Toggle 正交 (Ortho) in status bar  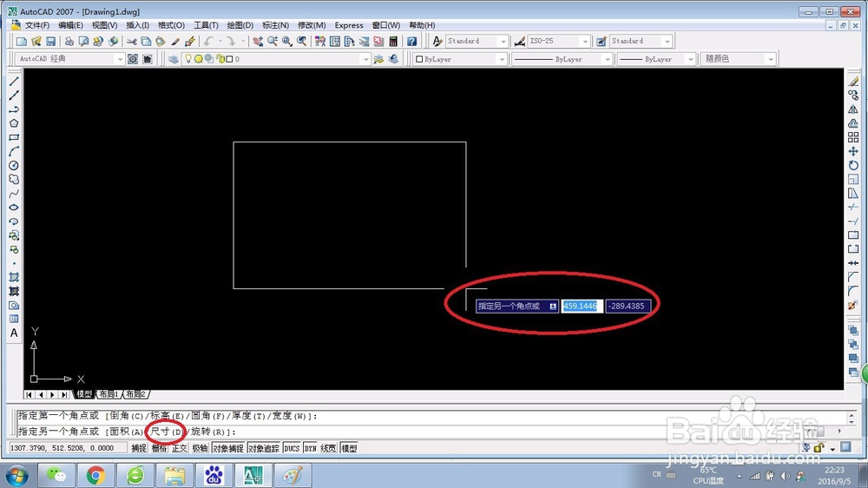[180, 448]
